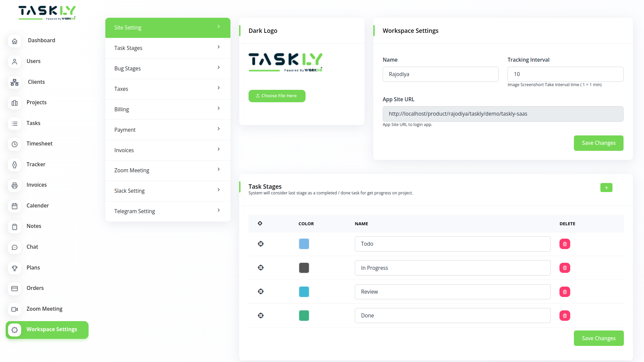
Task: Select the Timesheet clock icon
Action: pyautogui.click(x=14, y=144)
